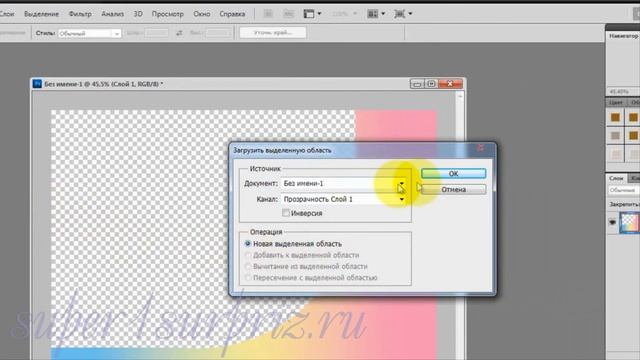Viewport: 640px width, 360px height.
Task: Click the Arrange Documents icon
Action: (x=373, y=14)
